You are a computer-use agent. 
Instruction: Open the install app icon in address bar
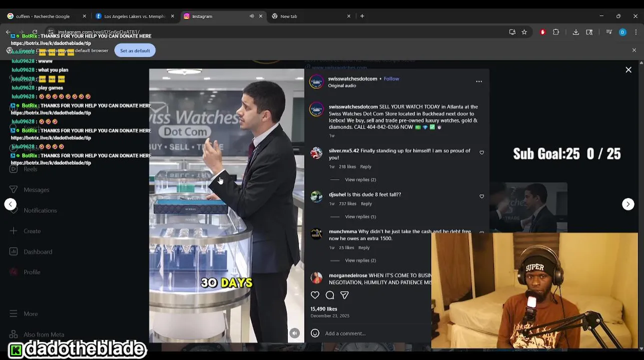pyautogui.click(x=512, y=32)
